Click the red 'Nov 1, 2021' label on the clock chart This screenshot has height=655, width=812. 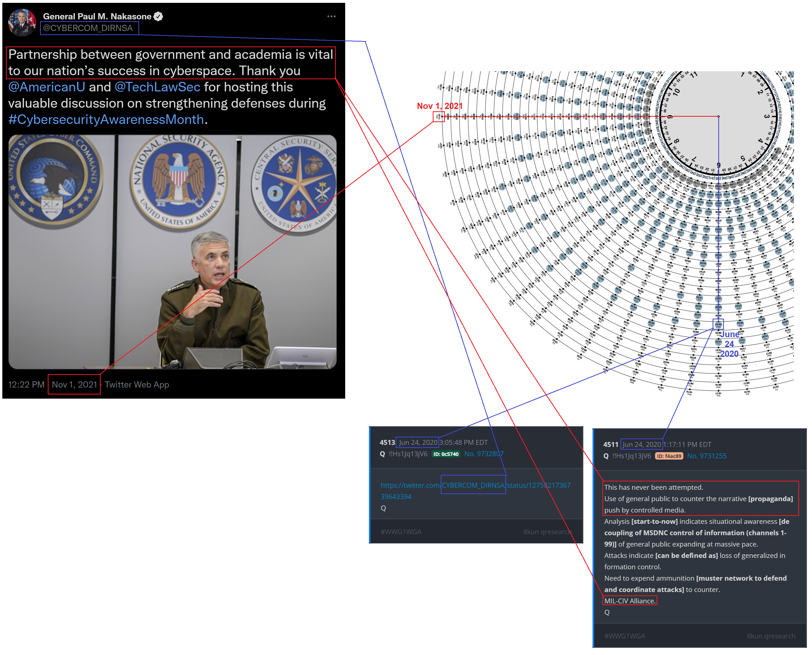tap(440, 106)
